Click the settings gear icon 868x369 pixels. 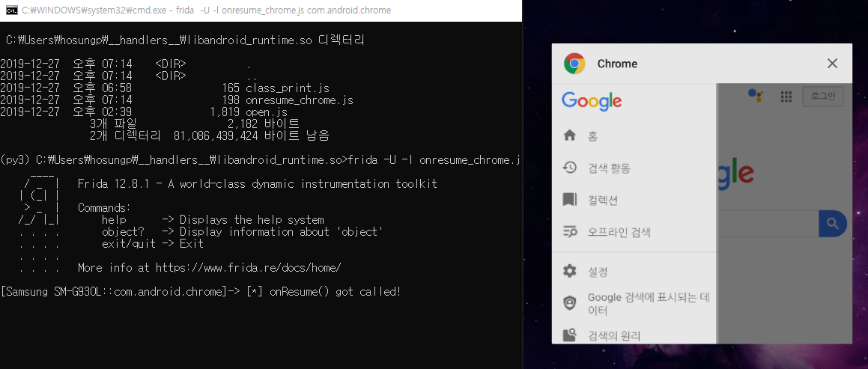569,271
